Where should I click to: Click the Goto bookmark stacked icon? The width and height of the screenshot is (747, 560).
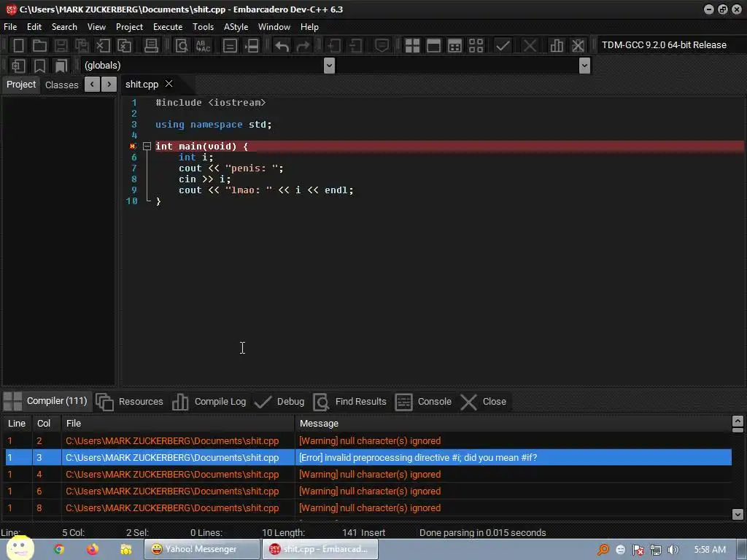coord(61,65)
